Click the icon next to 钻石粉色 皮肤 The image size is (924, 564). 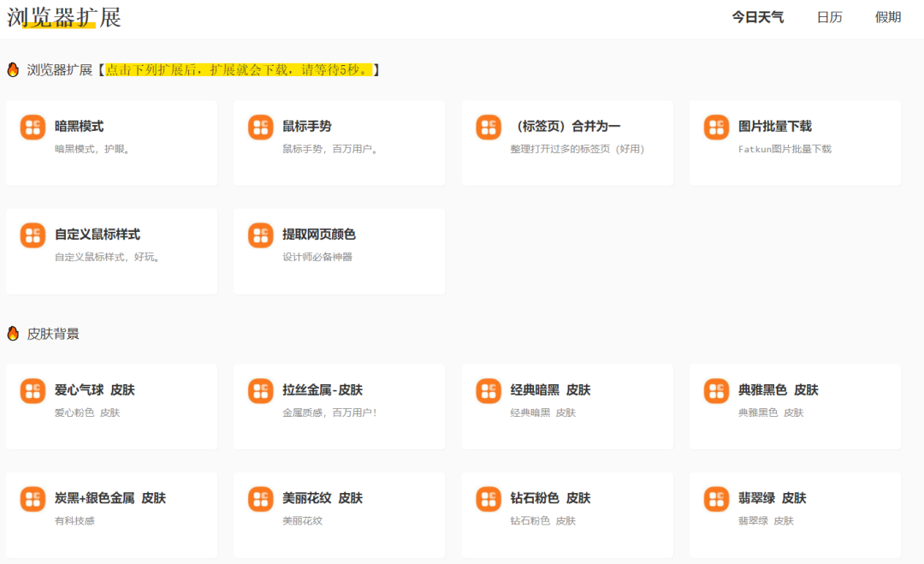(489, 499)
